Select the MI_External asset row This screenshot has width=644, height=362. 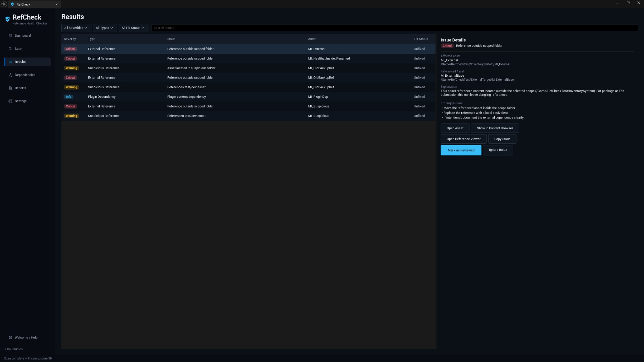coord(248,49)
